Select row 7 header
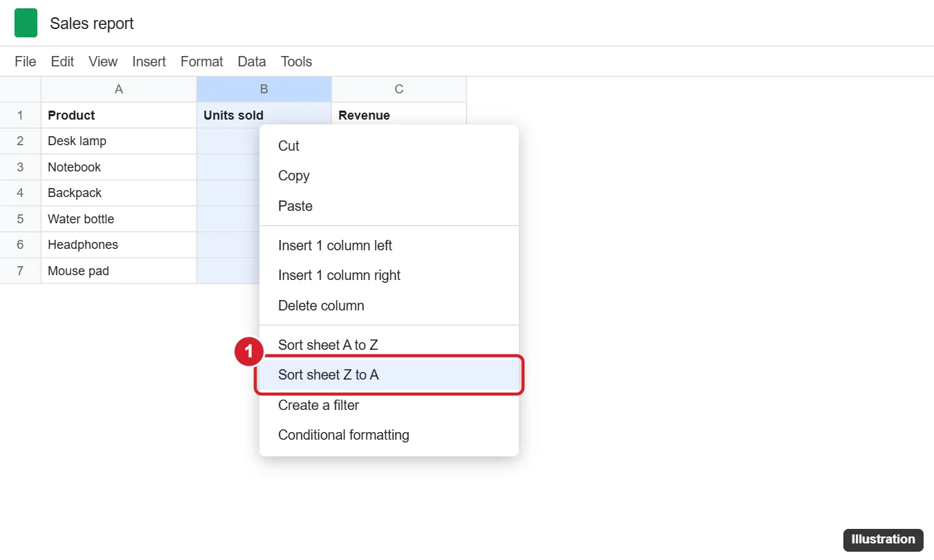 pos(20,271)
